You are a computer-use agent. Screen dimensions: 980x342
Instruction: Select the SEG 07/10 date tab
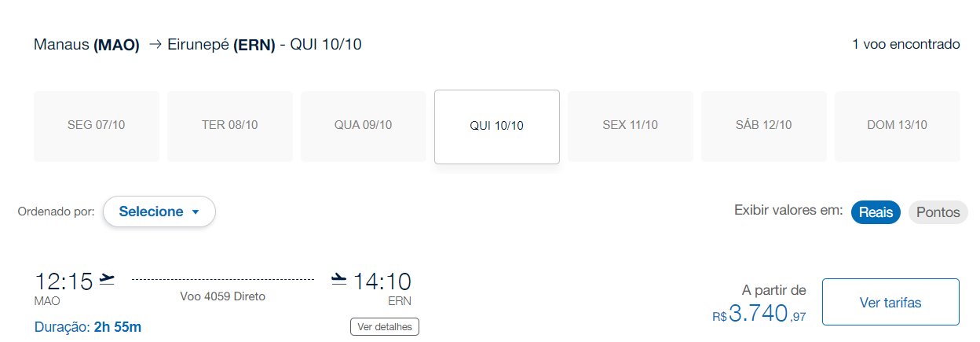coord(96,126)
